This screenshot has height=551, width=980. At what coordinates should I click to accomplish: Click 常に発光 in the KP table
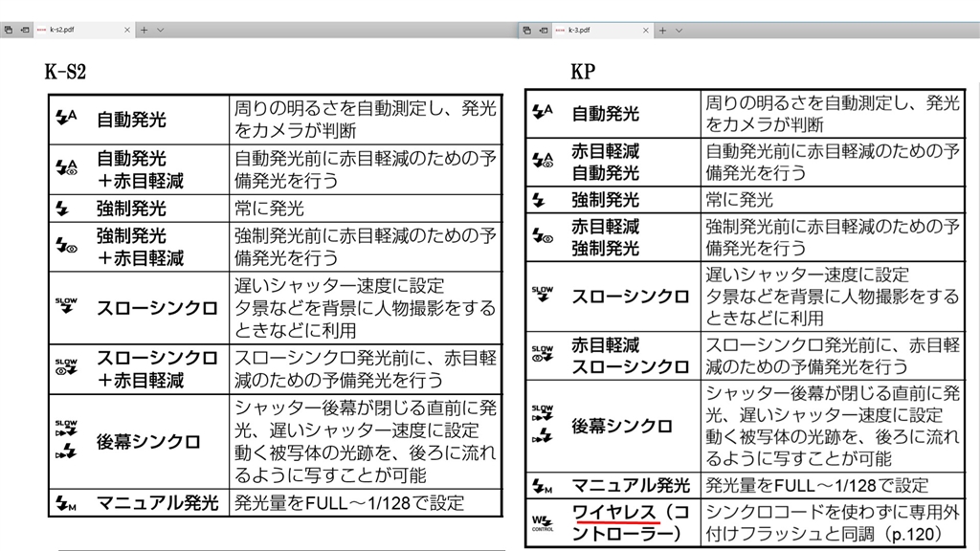740,200
